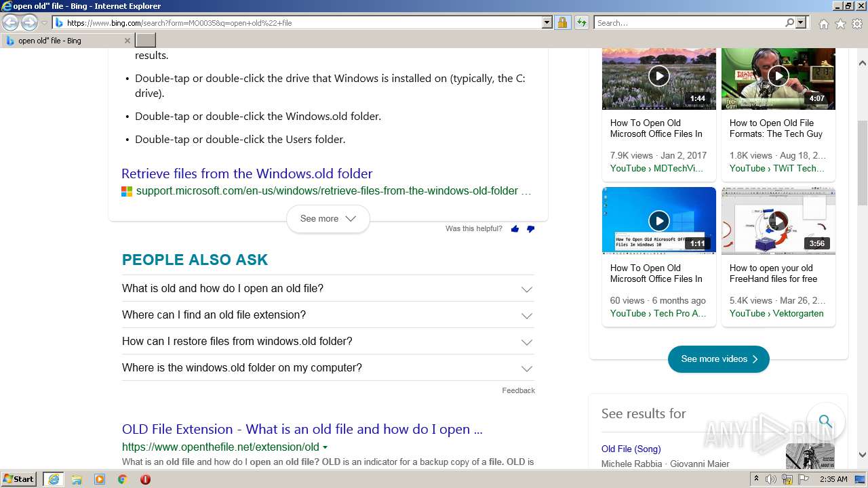This screenshot has width=868, height=488.
Task: Click the See more expander button
Action: 328,219
